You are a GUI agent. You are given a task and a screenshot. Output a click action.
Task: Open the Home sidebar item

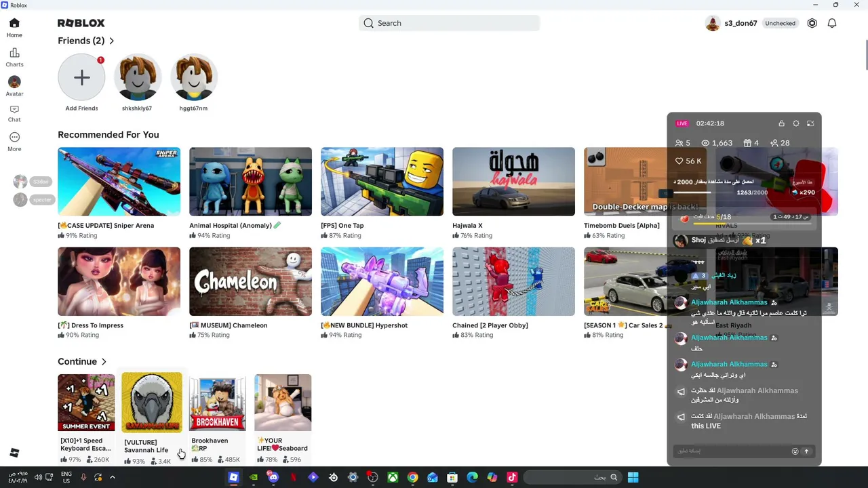(x=14, y=28)
